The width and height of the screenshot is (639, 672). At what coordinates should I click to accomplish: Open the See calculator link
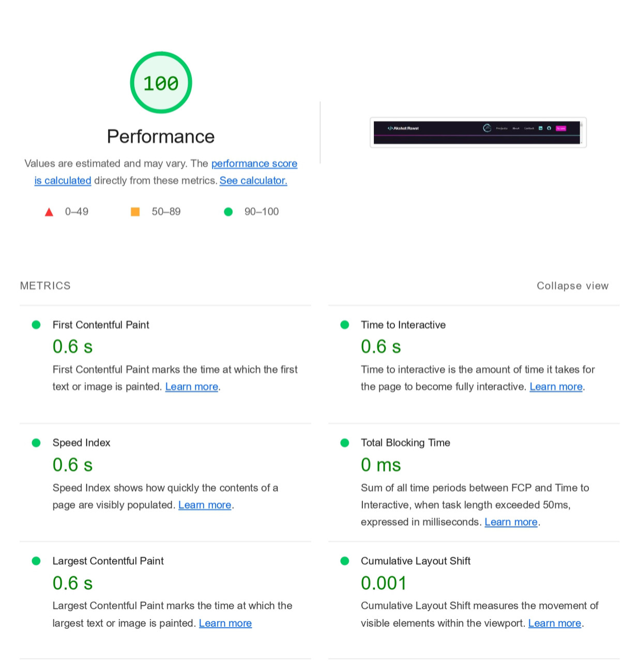click(253, 180)
